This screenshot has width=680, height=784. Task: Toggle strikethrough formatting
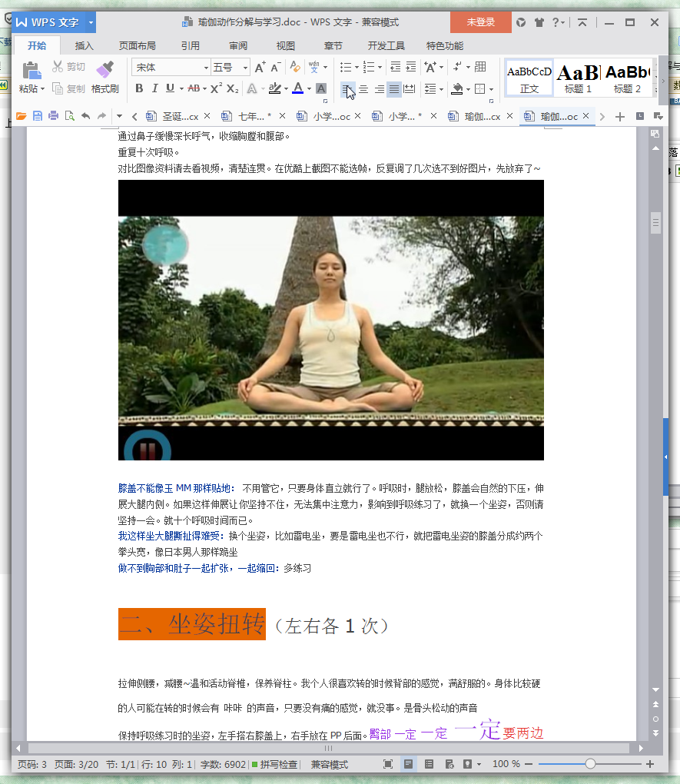[194, 88]
